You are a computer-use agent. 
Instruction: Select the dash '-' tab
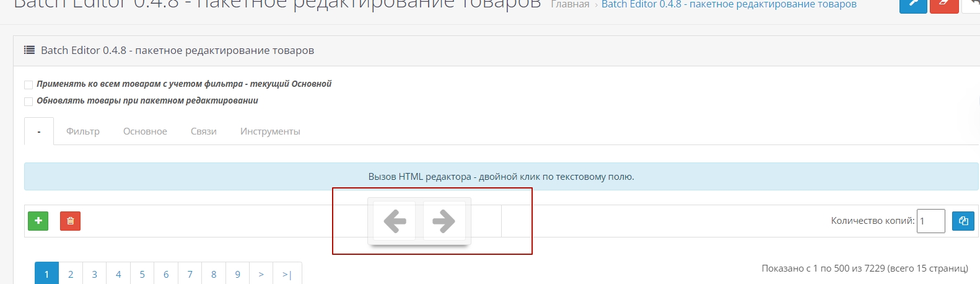pyautogui.click(x=39, y=131)
